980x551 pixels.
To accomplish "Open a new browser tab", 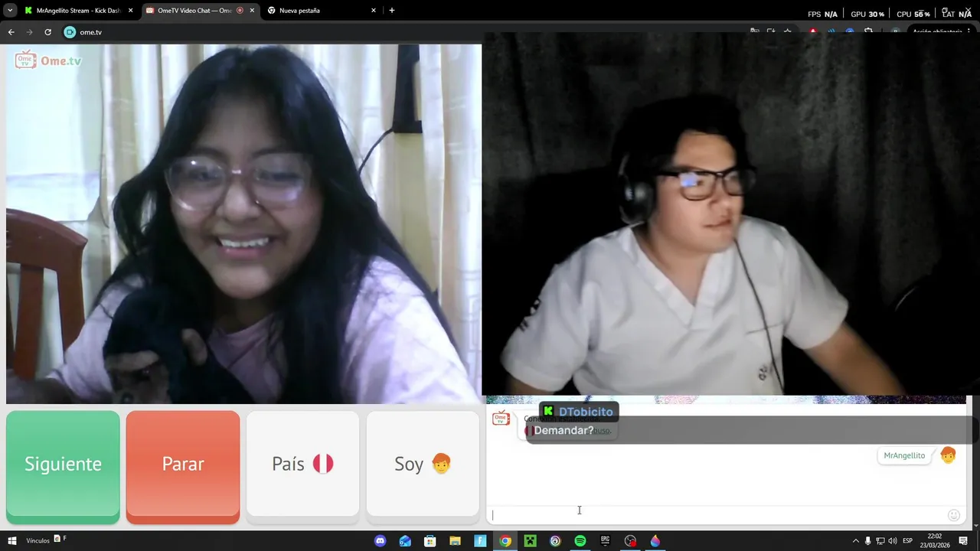I will pyautogui.click(x=392, y=11).
